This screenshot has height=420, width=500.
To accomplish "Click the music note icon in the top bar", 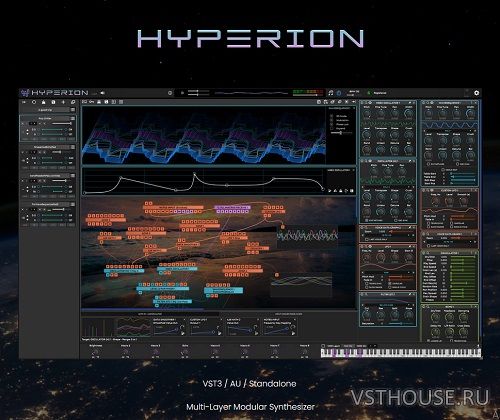I will coord(331,93).
